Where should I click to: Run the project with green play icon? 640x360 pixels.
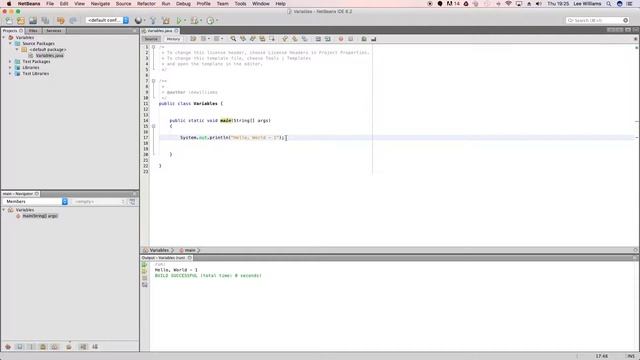pos(179,20)
